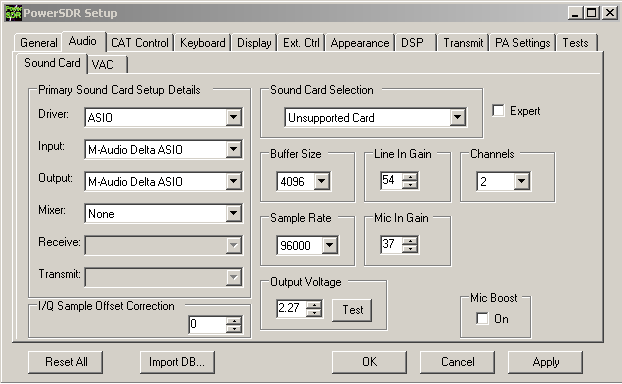Click the disabled Receive dropdown
Screen dimensions: 622x384
coord(163,246)
